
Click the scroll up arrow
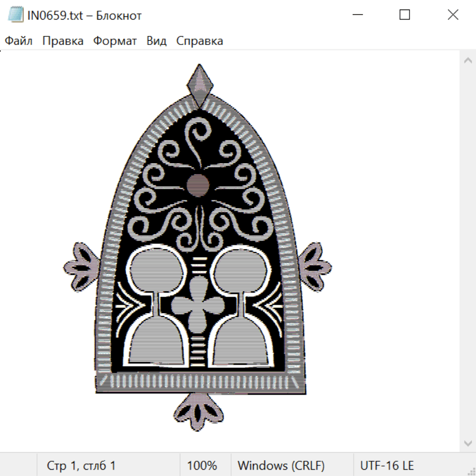coord(468,61)
